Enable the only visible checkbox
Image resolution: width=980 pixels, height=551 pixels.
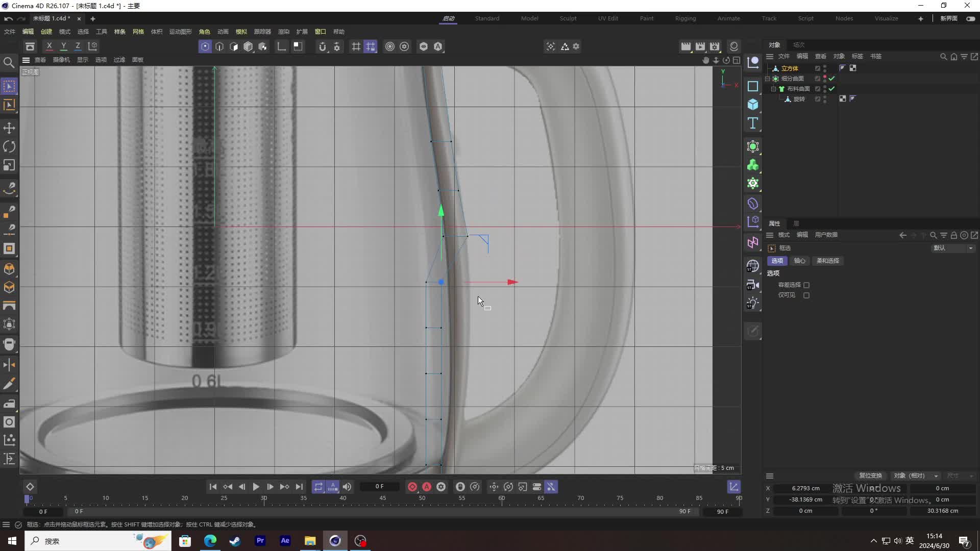[x=806, y=295]
